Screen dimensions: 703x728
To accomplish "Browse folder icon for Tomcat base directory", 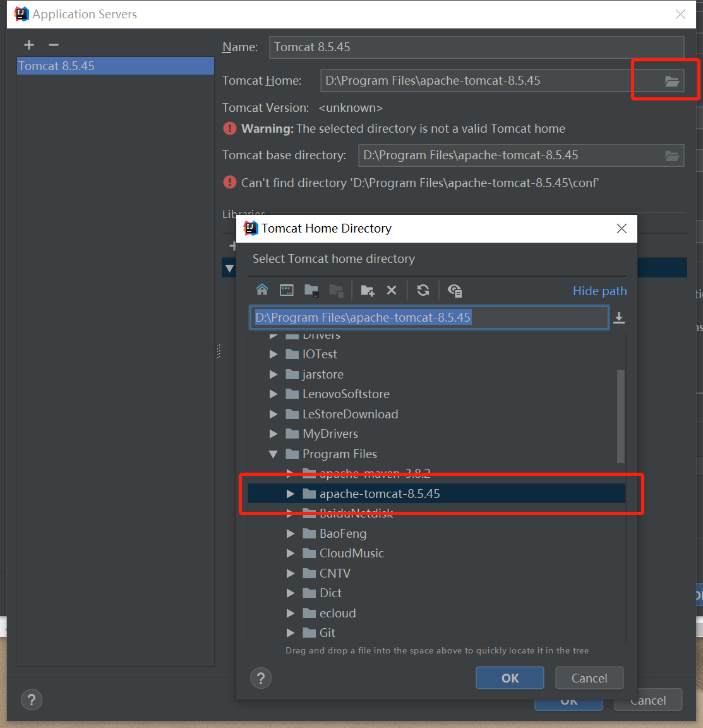I will pos(672,155).
